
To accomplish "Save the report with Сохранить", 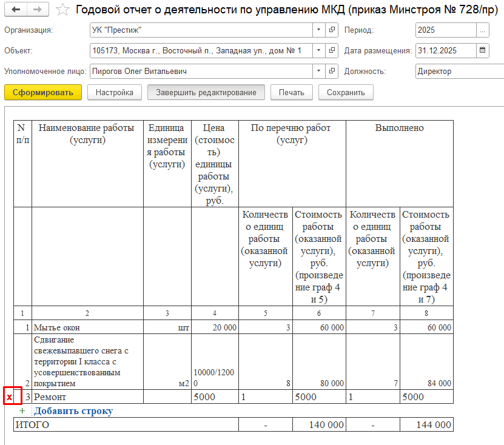I will (346, 93).
